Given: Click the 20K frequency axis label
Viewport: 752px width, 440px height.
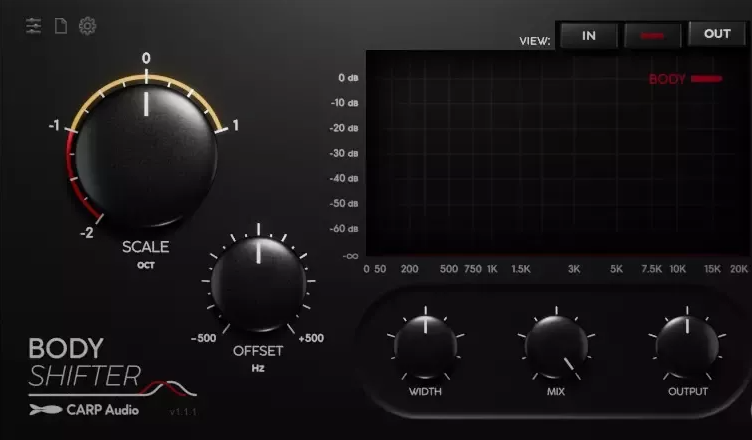Looking at the screenshot, I should click(739, 269).
